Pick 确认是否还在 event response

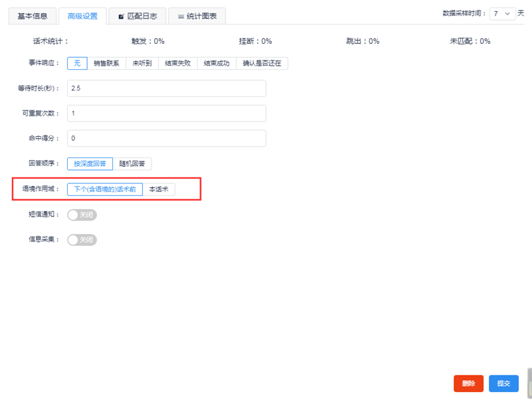point(261,63)
